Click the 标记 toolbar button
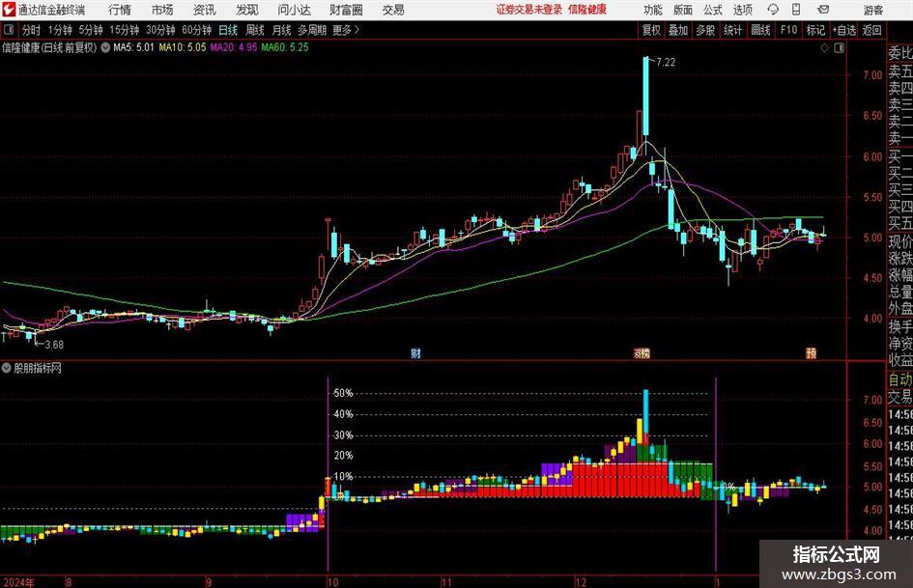This screenshot has height=588, width=913. [815, 30]
